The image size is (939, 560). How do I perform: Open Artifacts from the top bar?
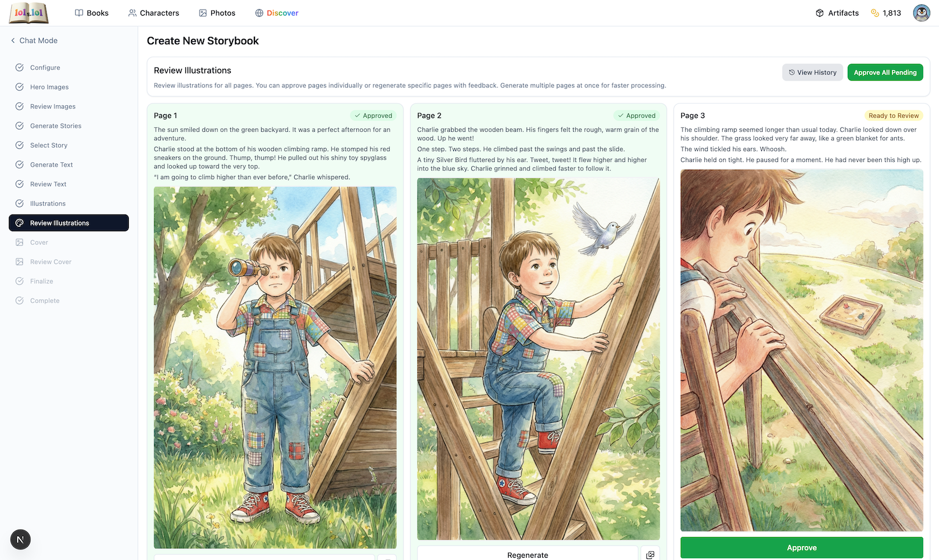coord(837,13)
